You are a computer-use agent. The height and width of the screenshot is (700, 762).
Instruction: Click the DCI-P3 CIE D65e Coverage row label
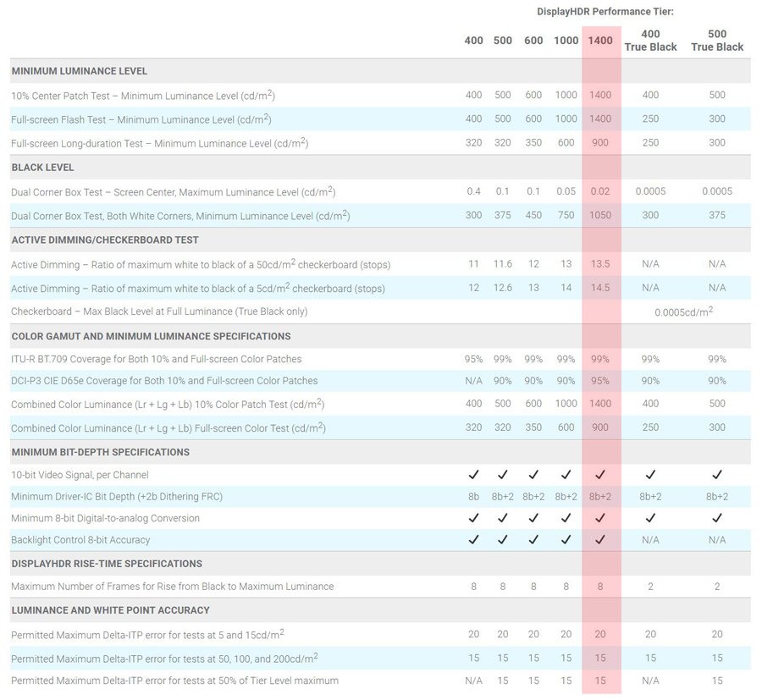point(164,381)
